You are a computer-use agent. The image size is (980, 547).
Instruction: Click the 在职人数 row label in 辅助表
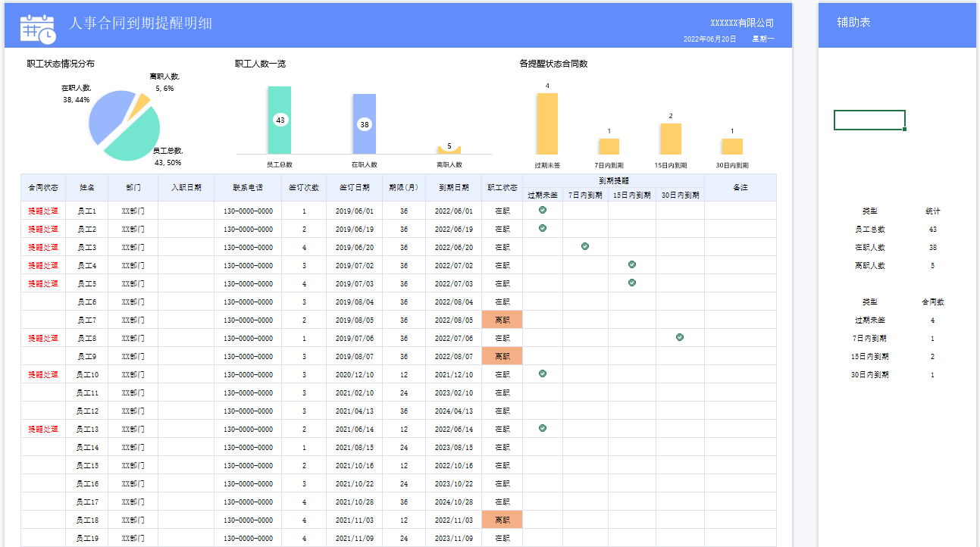869,247
